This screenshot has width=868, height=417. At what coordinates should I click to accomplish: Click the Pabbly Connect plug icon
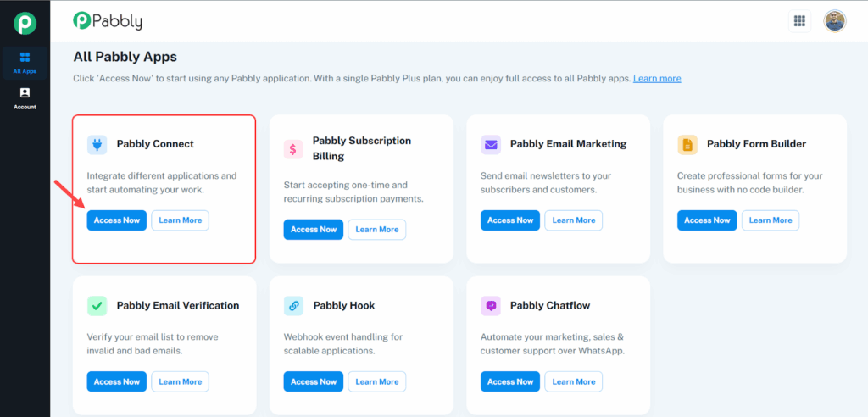click(x=97, y=145)
